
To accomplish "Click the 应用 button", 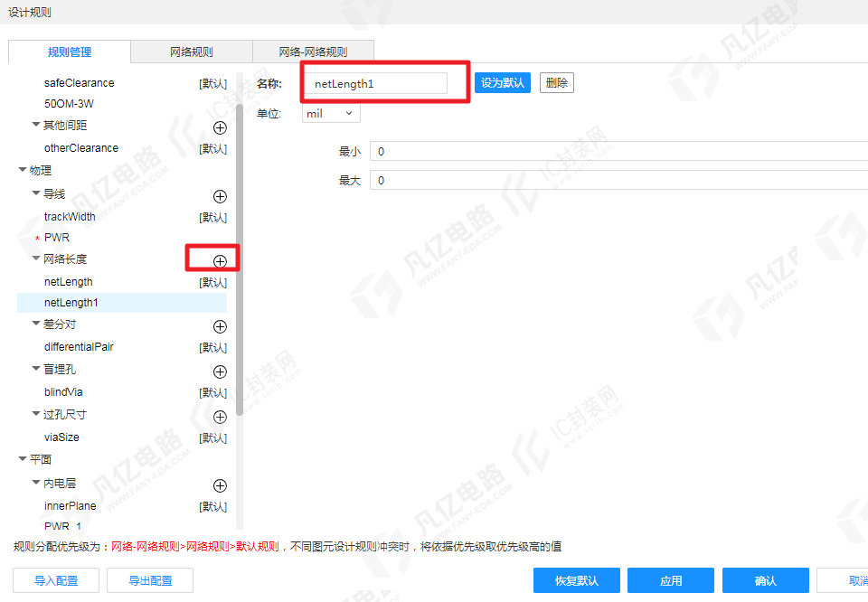I will pos(671,580).
